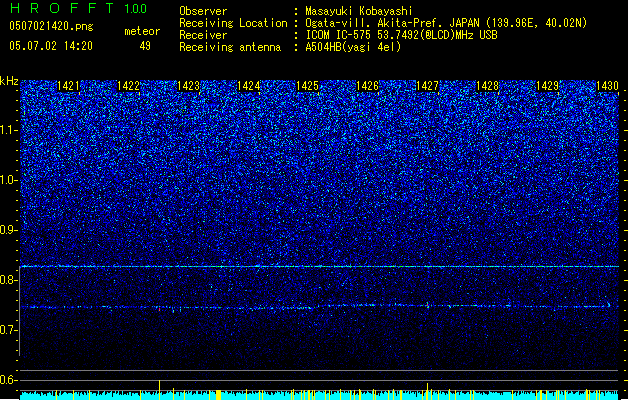Click the date stamp 05.07.02 14:20
This screenshot has height=400, width=629.
click(51, 46)
